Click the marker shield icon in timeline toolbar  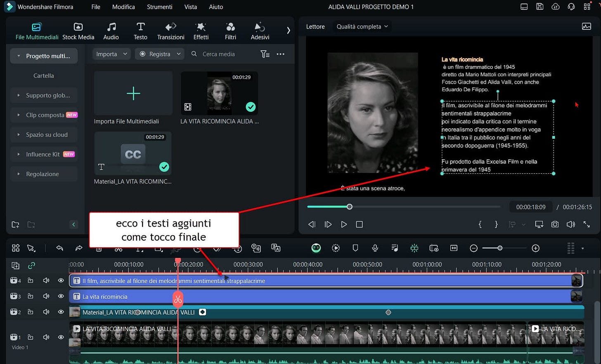355,248
